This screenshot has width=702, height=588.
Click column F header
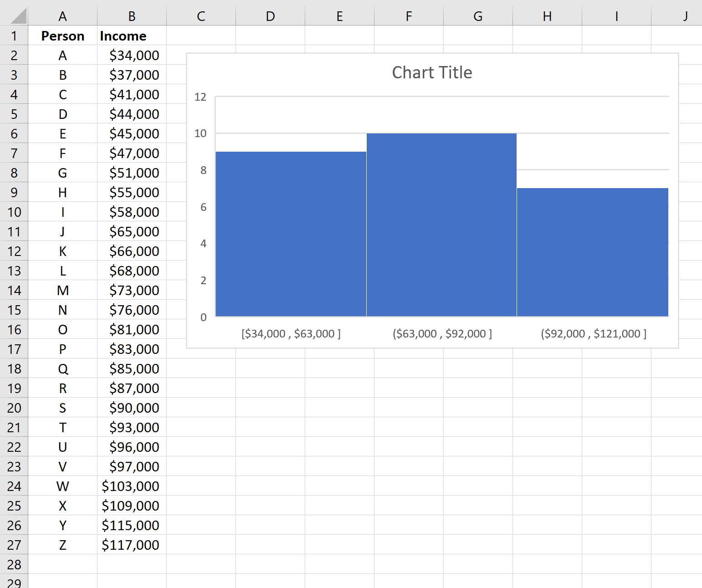click(x=409, y=16)
